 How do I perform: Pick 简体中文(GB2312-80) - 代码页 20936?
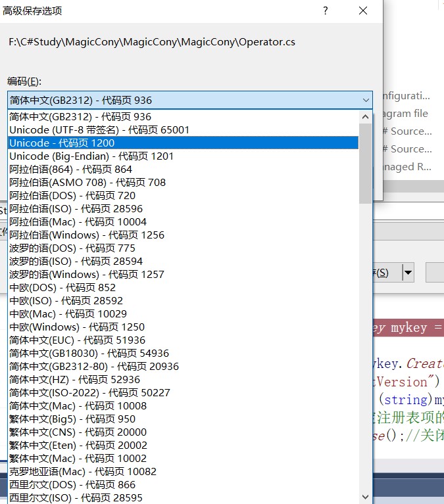(x=183, y=367)
